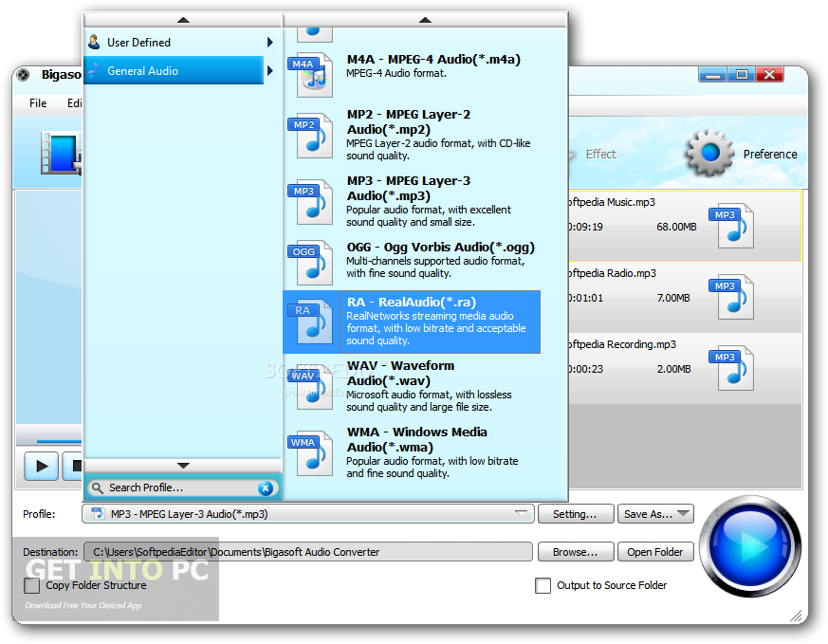Select Softpedia Music.mp3 file name
The height and width of the screenshot is (644, 828).
611,202
